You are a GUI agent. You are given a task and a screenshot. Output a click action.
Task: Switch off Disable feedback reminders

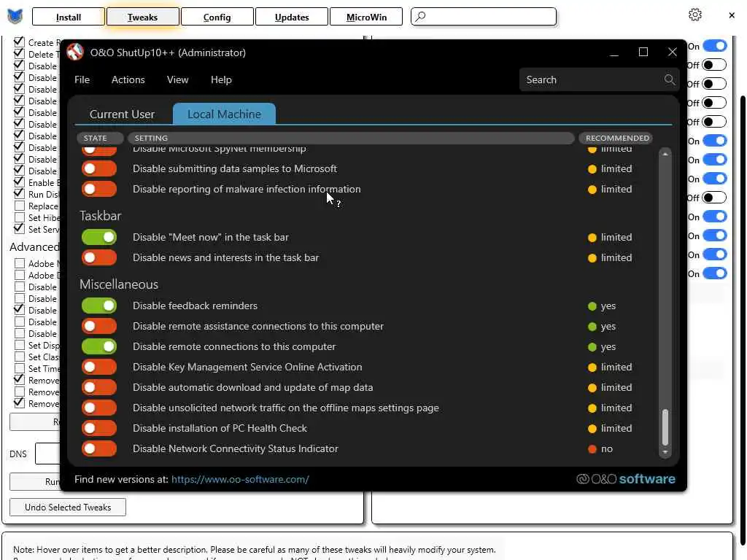[x=99, y=306]
